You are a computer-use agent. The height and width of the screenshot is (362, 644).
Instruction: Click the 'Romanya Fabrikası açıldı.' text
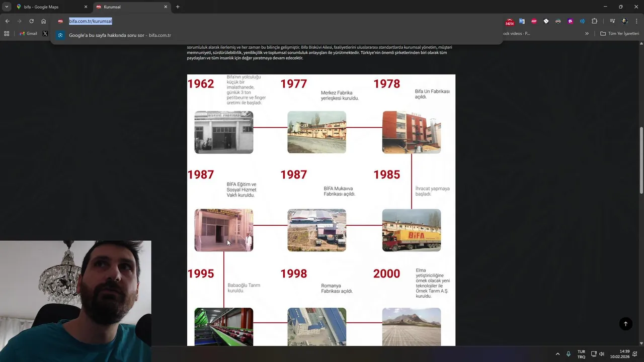click(x=337, y=288)
